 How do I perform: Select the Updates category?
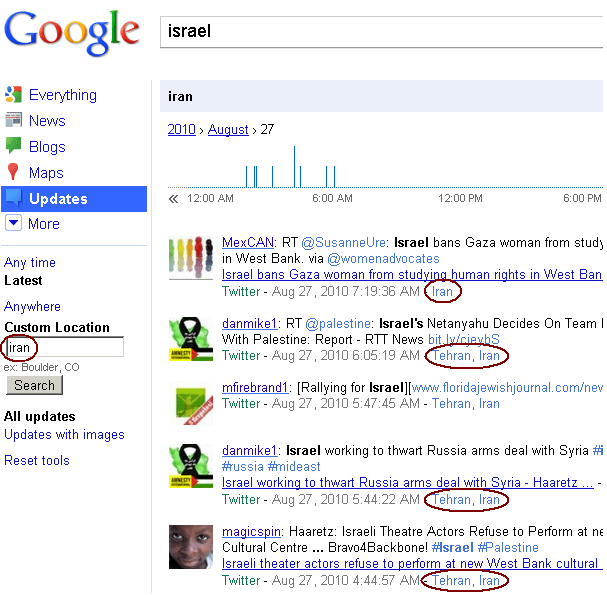pos(74,199)
